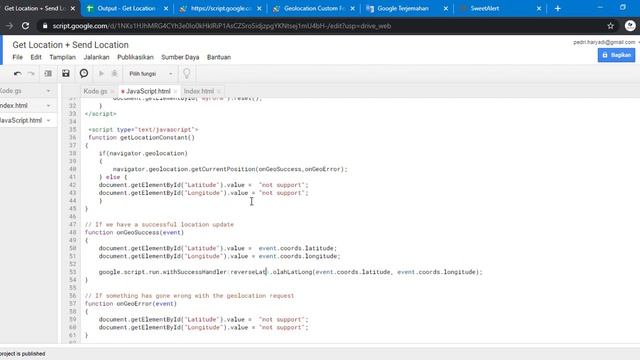Viewport: 640px width, 360px height.
Task: Click the Undo arrow icon in toolbar
Action: pos(17,73)
